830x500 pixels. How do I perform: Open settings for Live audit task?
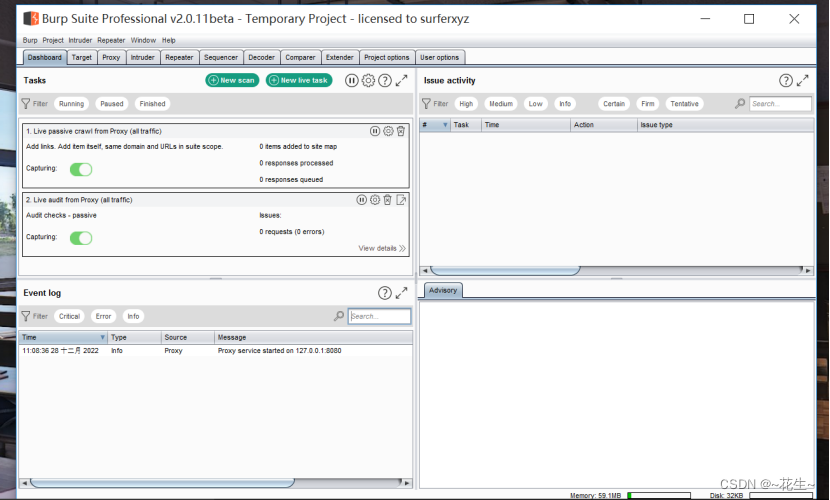click(x=375, y=200)
